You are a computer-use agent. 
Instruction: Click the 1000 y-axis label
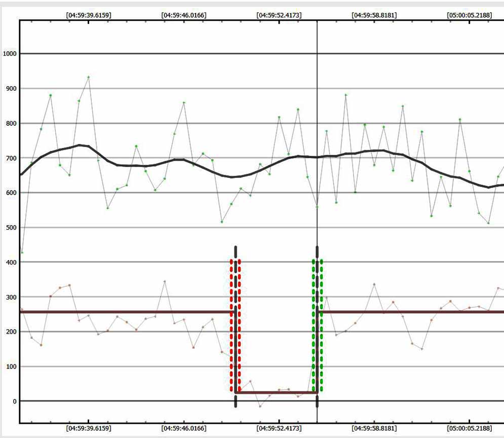pyautogui.click(x=10, y=54)
